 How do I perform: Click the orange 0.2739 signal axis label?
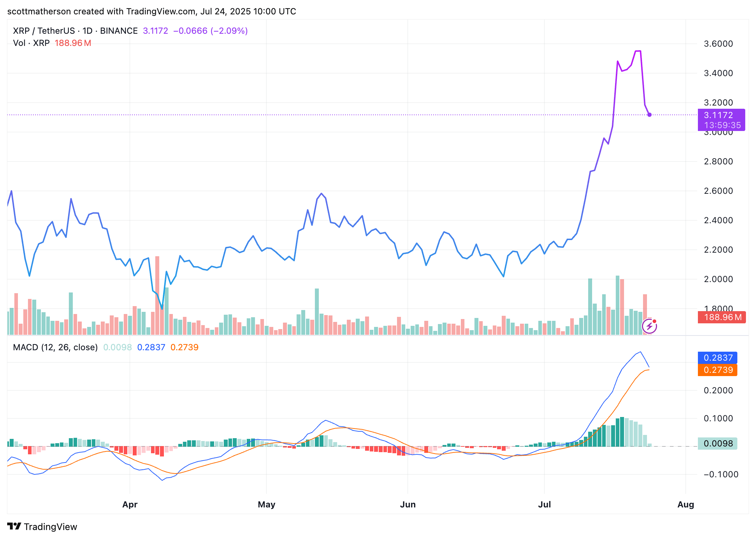point(717,370)
